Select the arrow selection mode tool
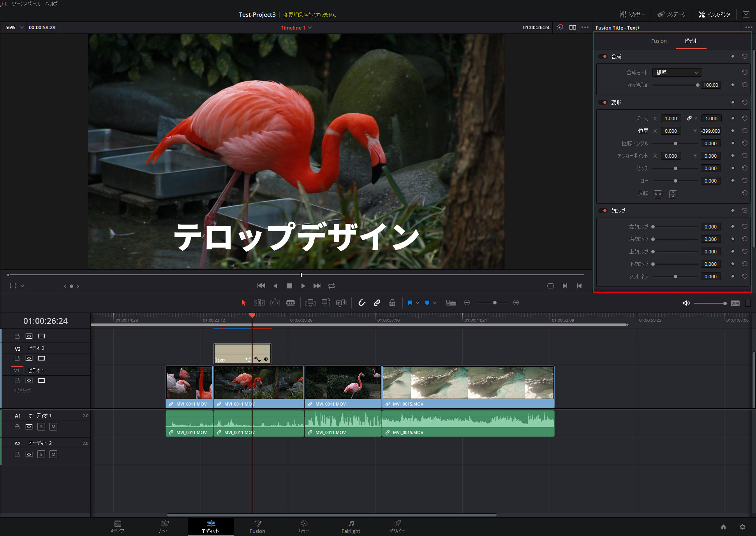Viewport: 756px width, 536px height. 244,302
